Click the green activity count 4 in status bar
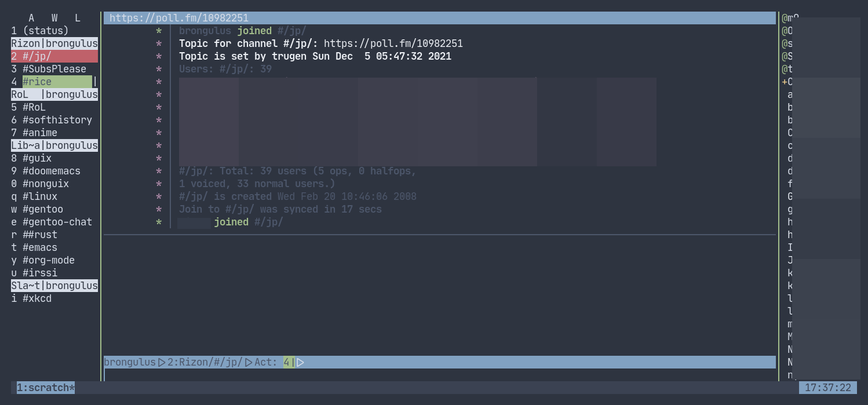 point(286,362)
